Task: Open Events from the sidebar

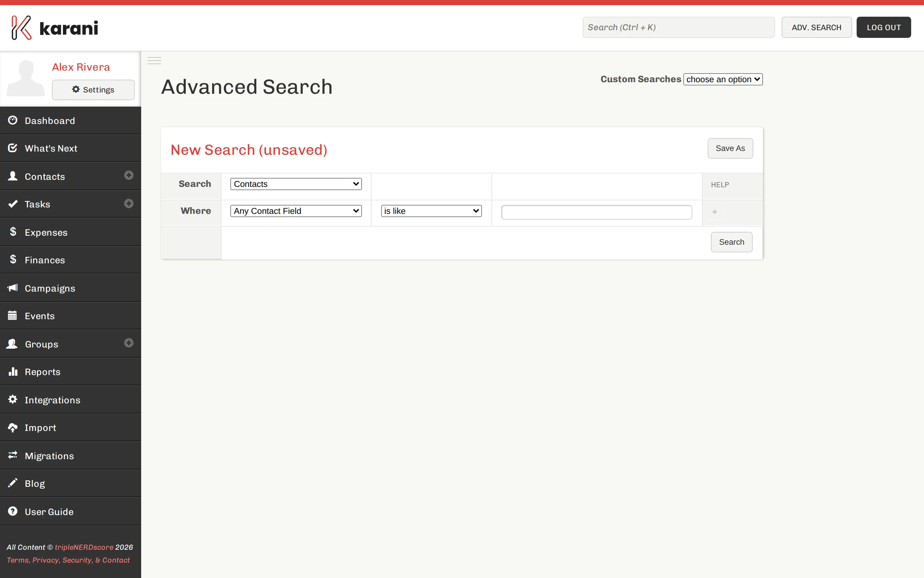Action: [71, 316]
